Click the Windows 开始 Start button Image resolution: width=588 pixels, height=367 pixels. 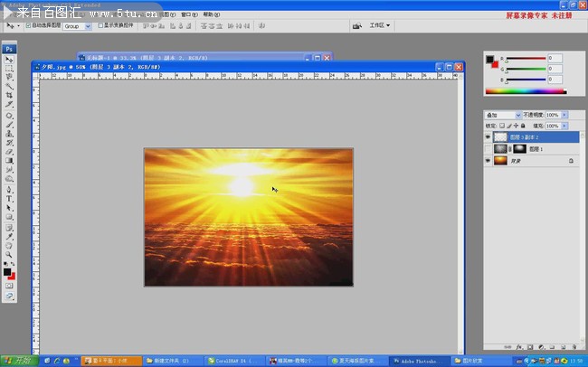(x=20, y=361)
